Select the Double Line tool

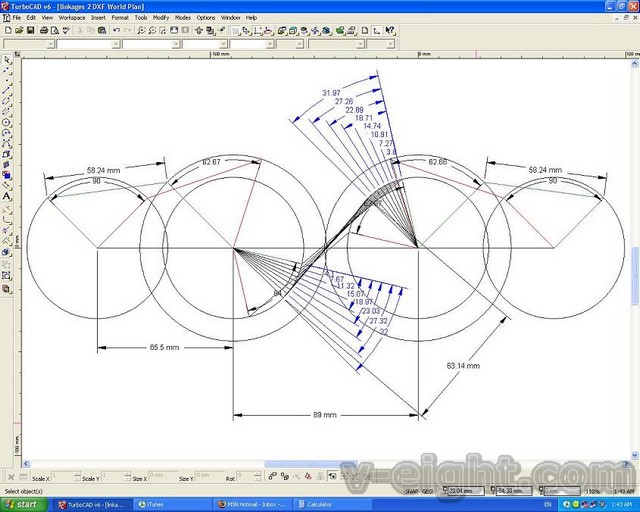tap(6, 101)
